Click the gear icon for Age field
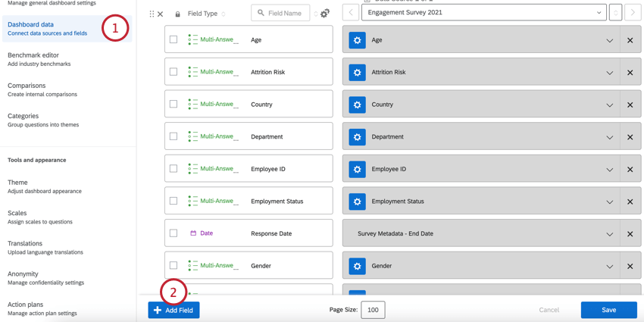This screenshot has height=322, width=644. (357, 40)
